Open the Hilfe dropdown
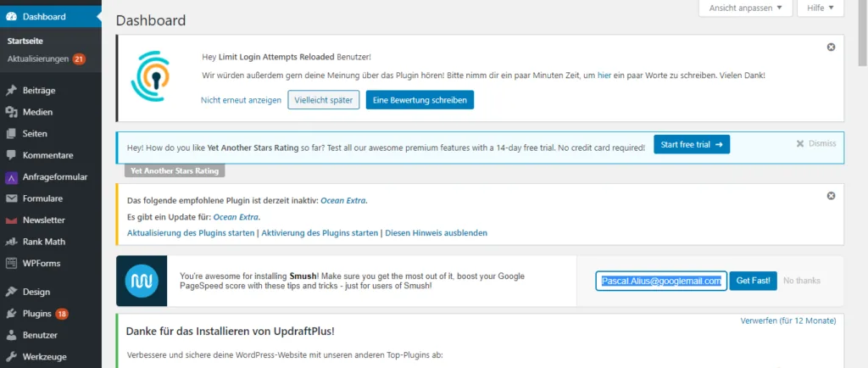868x368 pixels. click(821, 8)
